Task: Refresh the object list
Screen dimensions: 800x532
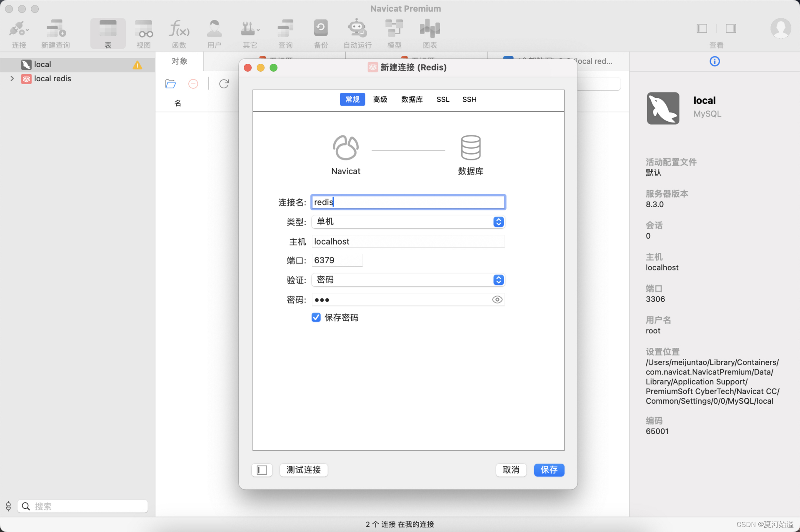Action: tap(224, 84)
